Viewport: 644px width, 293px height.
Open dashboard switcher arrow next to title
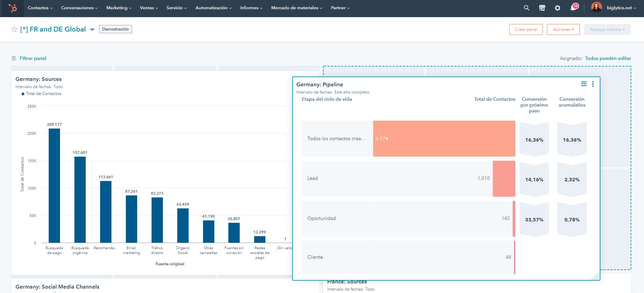tap(92, 30)
